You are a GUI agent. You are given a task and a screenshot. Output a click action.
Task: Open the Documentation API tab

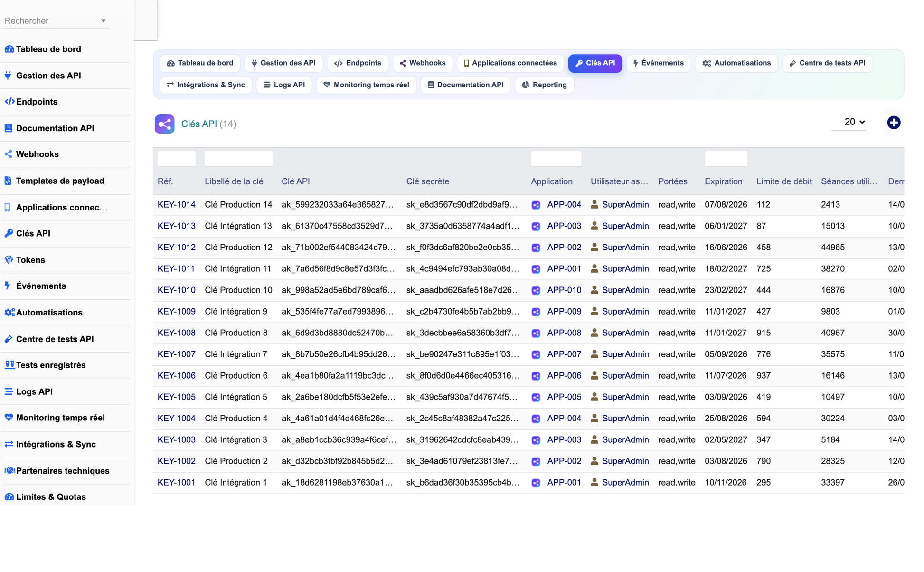tap(465, 85)
